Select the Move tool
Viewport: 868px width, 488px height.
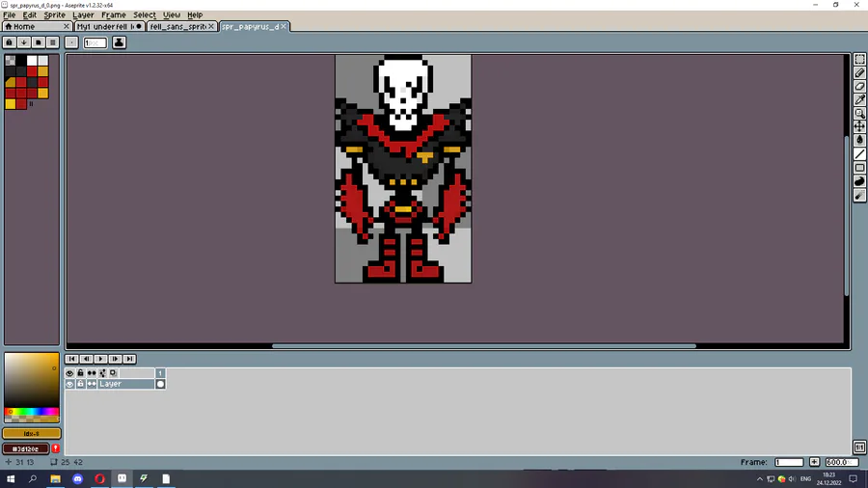click(859, 126)
